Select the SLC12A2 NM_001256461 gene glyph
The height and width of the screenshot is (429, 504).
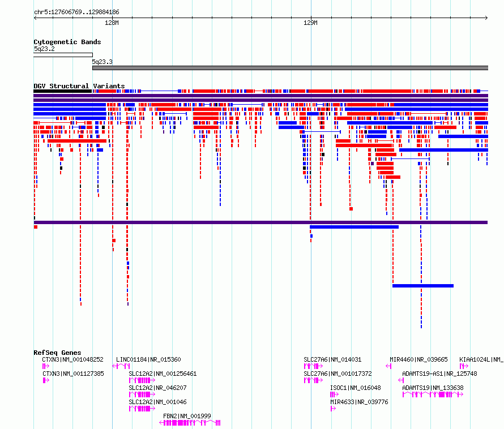142,380
